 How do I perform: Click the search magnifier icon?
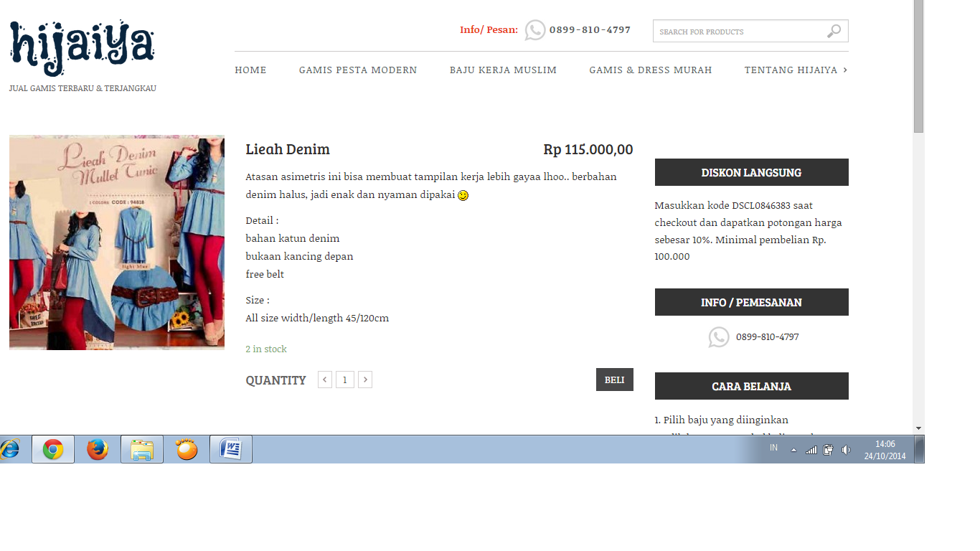(x=833, y=32)
